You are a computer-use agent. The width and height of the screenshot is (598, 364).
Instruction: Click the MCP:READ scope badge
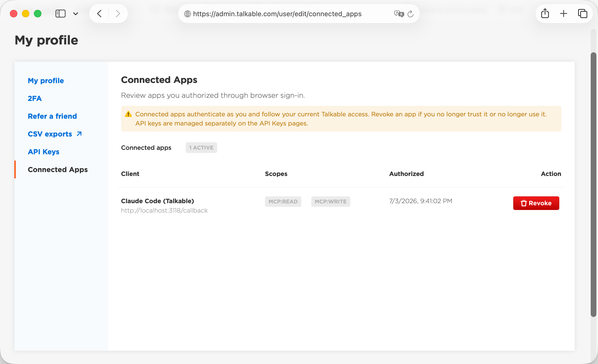(x=283, y=202)
